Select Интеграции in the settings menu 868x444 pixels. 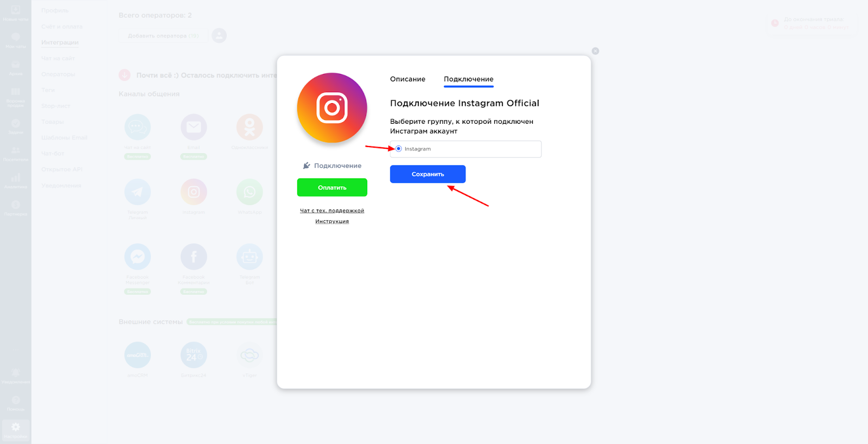coord(60,42)
